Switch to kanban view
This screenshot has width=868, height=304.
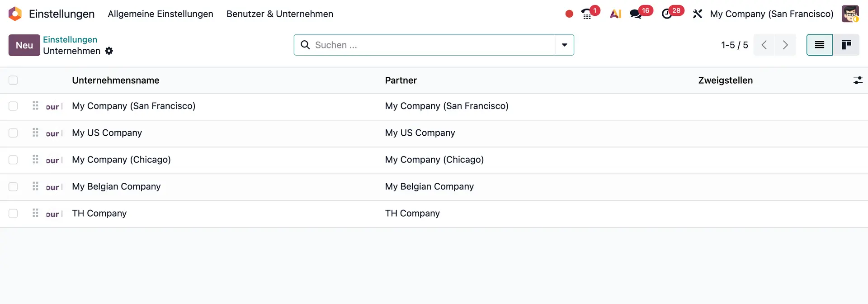[x=846, y=45]
